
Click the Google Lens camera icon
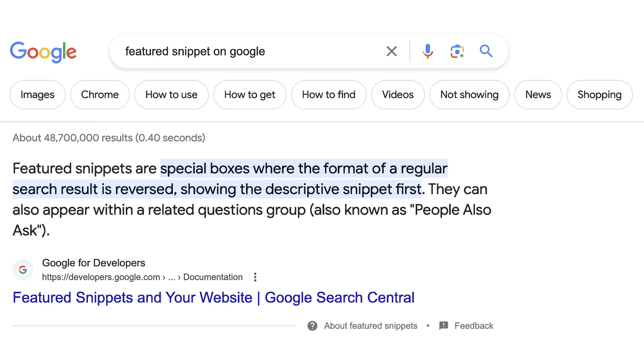click(x=457, y=51)
